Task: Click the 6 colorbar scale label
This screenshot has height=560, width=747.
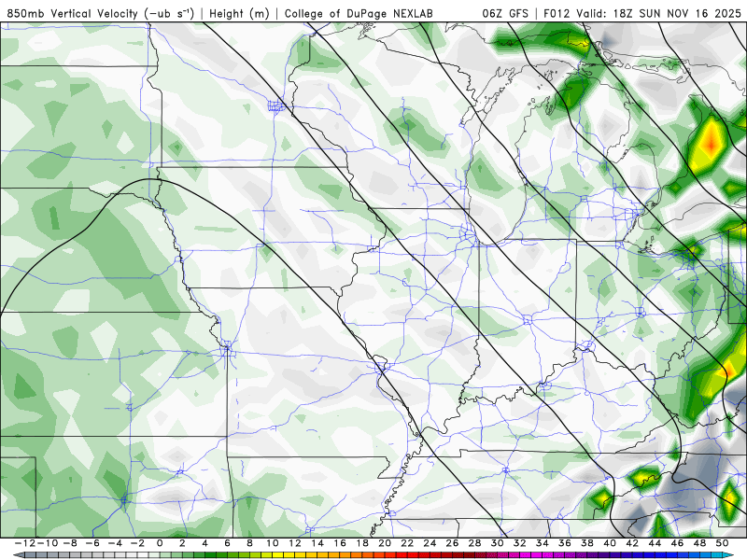Action: [227, 543]
